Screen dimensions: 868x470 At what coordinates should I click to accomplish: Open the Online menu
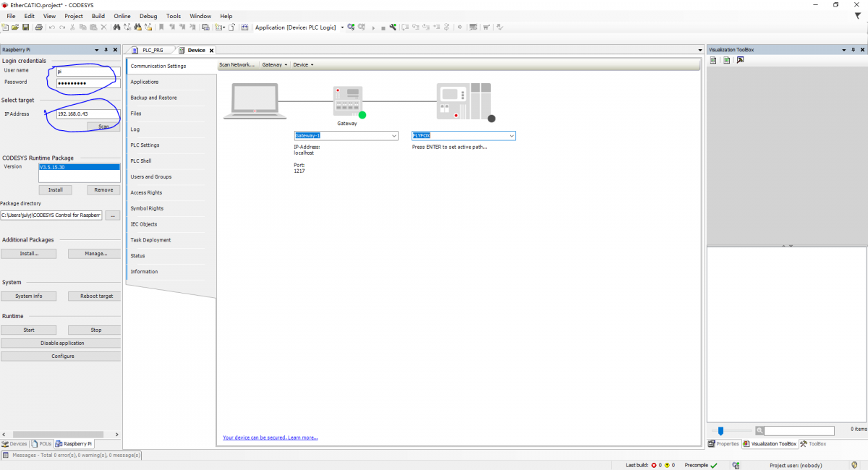[122, 16]
